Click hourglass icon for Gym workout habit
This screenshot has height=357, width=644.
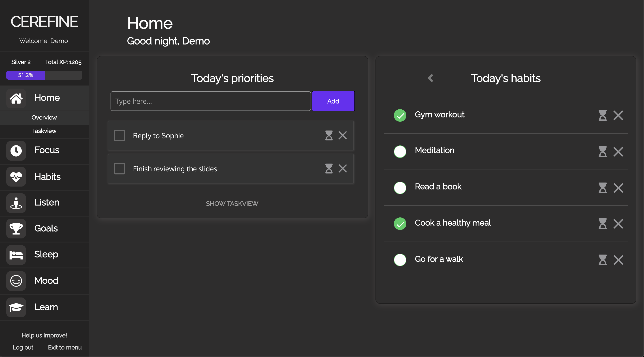pyautogui.click(x=603, y=115)
